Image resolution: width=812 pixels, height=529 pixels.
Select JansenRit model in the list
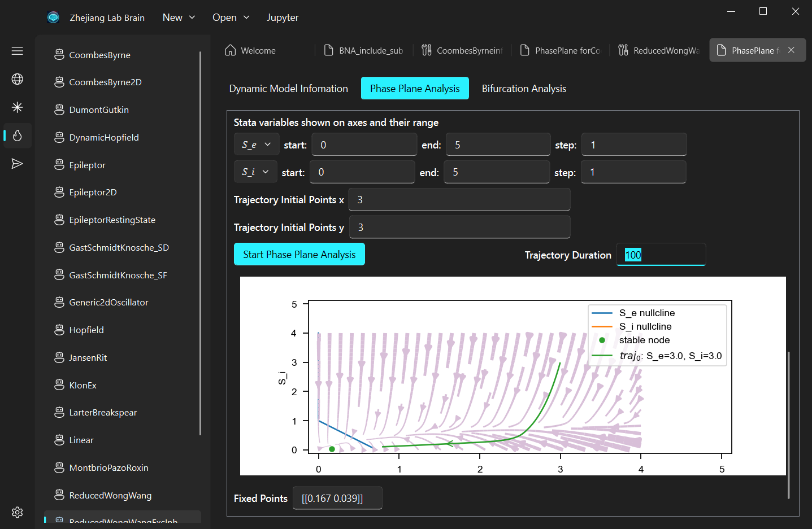pos(88,357)
